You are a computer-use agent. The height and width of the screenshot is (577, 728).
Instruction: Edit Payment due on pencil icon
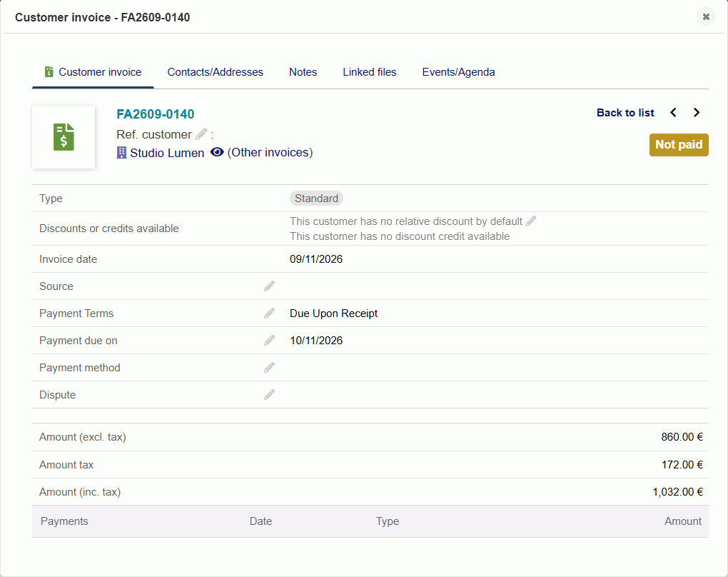269,341
